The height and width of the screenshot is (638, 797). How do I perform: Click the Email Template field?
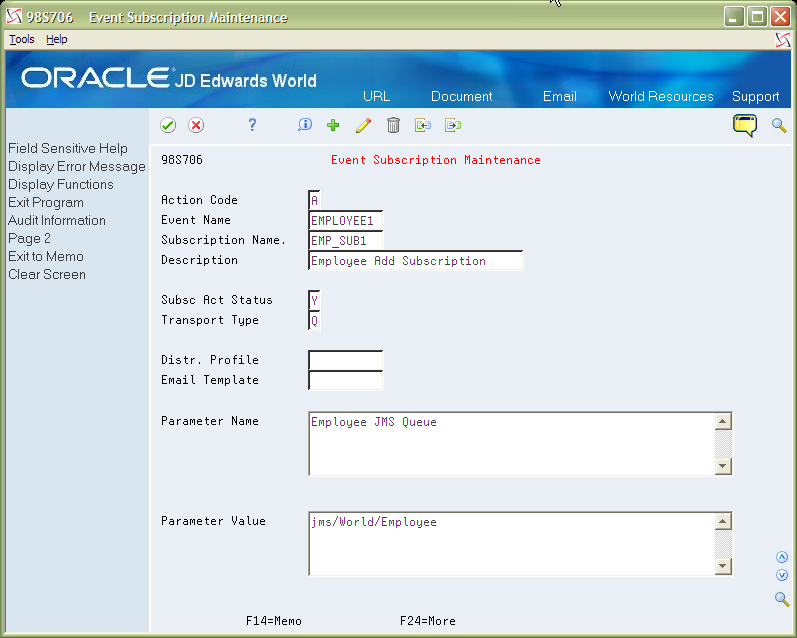tap(346, 380)
